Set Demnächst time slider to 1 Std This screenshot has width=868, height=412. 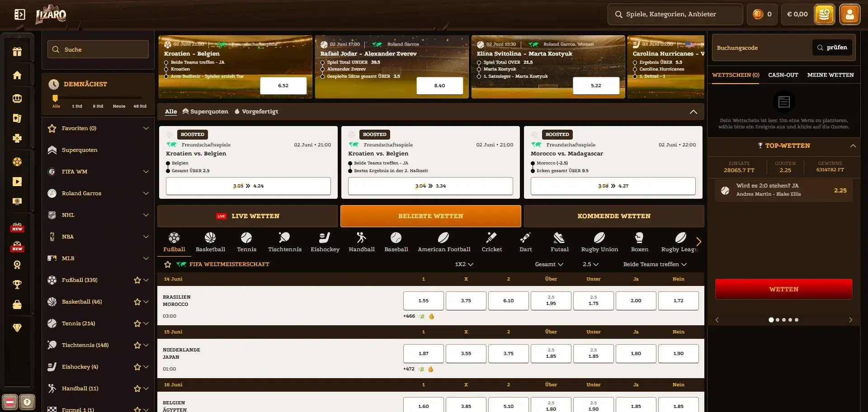(77, 106)
